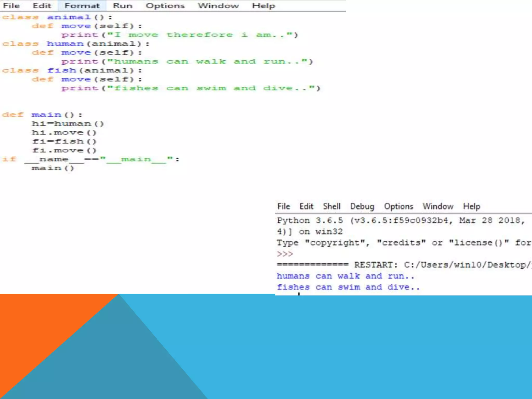
Task: Click the 'class animal():' code line
Action: pyautogui.click(x=57, y=17)
